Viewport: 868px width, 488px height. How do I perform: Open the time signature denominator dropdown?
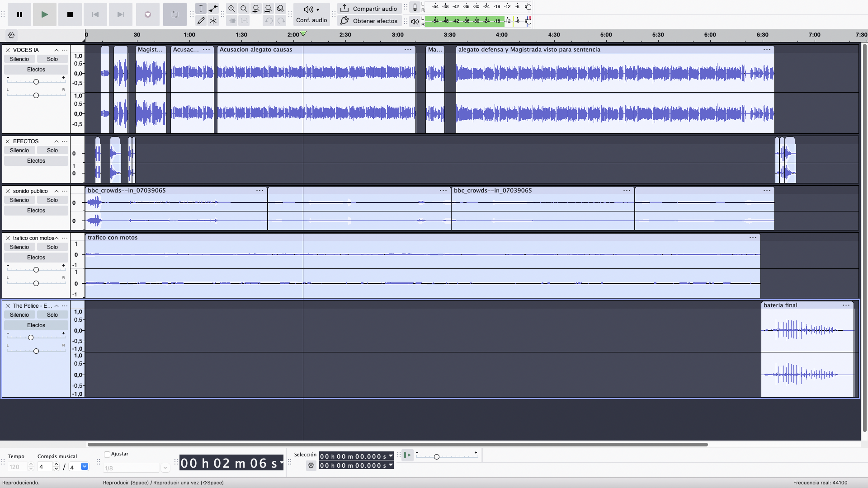point(85,467)
